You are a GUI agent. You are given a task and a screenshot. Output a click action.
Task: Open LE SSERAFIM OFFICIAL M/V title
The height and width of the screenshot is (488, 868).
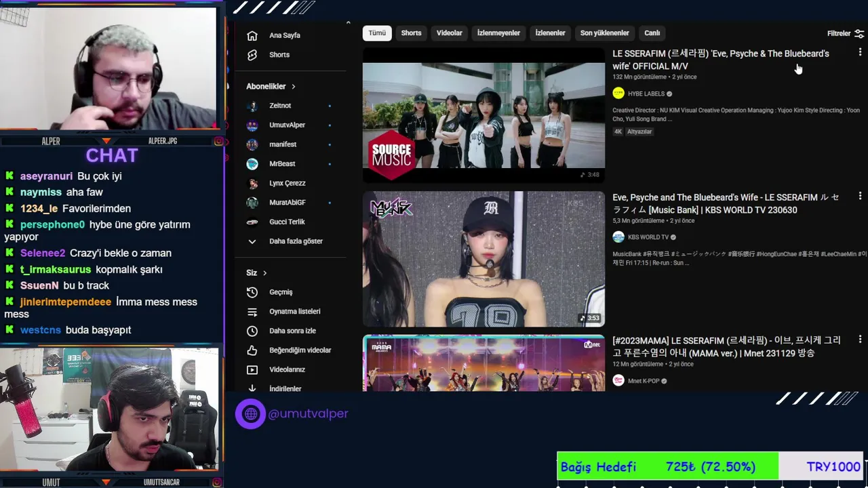point(721,60)
